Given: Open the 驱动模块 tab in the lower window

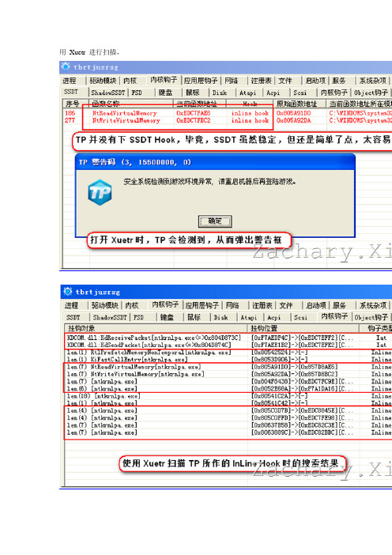Looking at the screenshot, I should coord(105,305).
